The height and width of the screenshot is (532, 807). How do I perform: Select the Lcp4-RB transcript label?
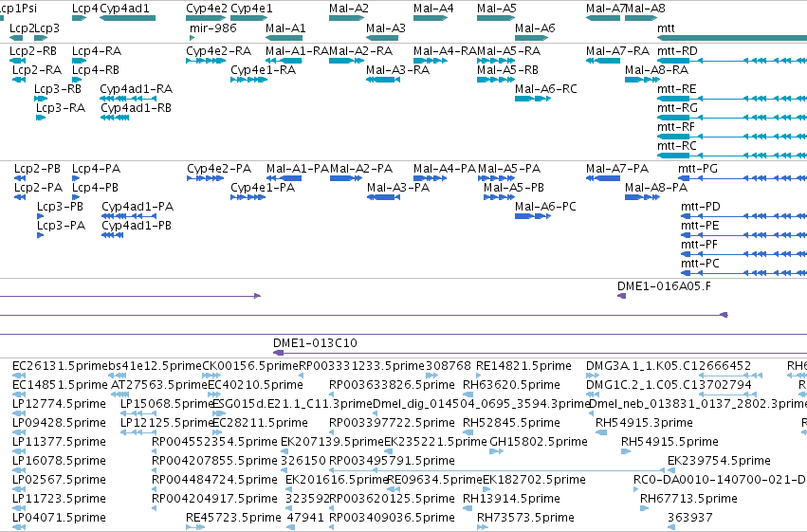click(96, 70)
